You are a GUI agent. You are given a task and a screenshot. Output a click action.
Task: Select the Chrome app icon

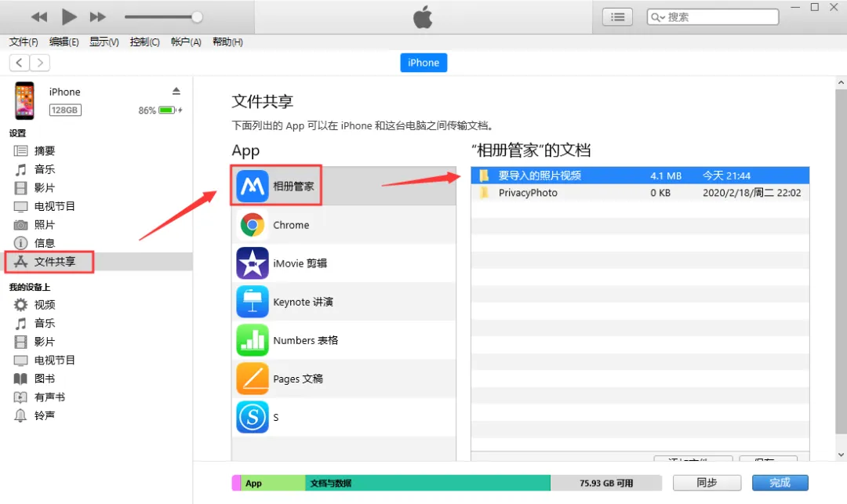click(253, 225)
